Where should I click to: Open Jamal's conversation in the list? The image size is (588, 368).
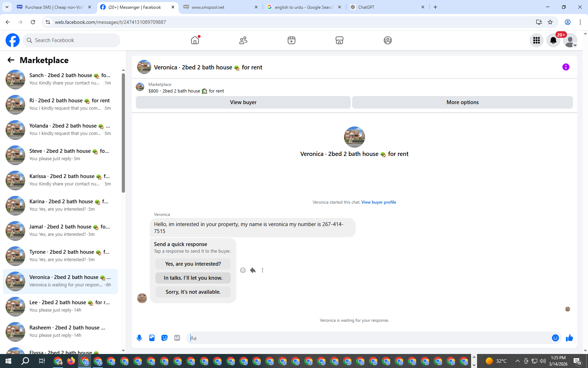(60, 231)
